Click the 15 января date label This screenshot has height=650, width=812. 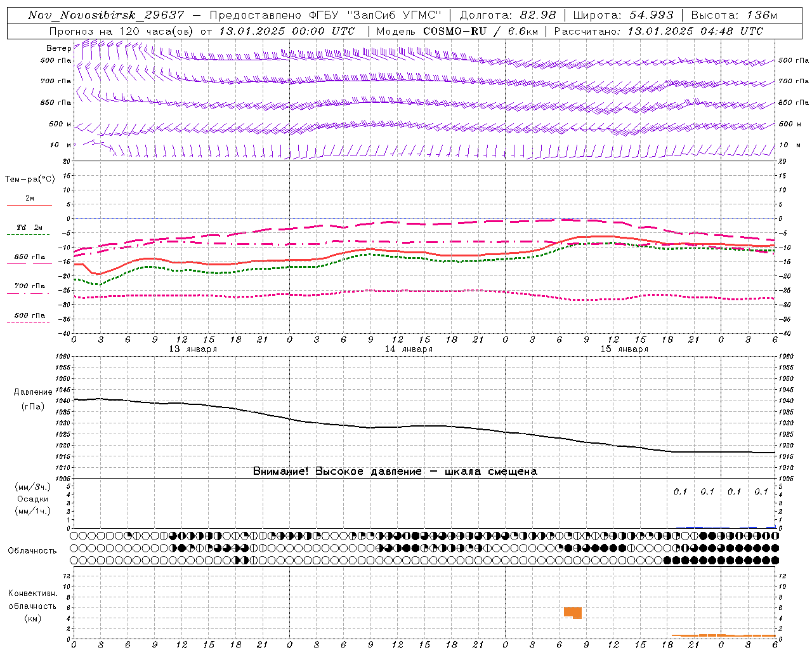pos(624,349)
